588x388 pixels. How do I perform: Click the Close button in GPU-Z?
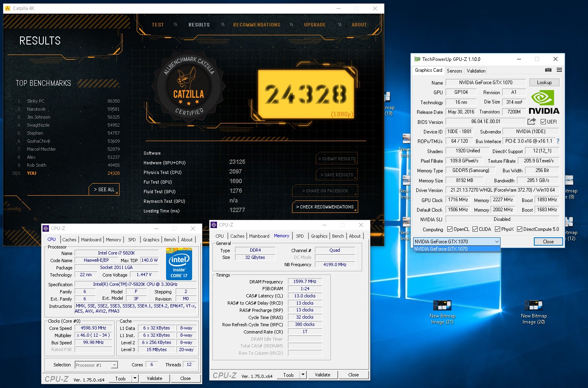[548, 241]
